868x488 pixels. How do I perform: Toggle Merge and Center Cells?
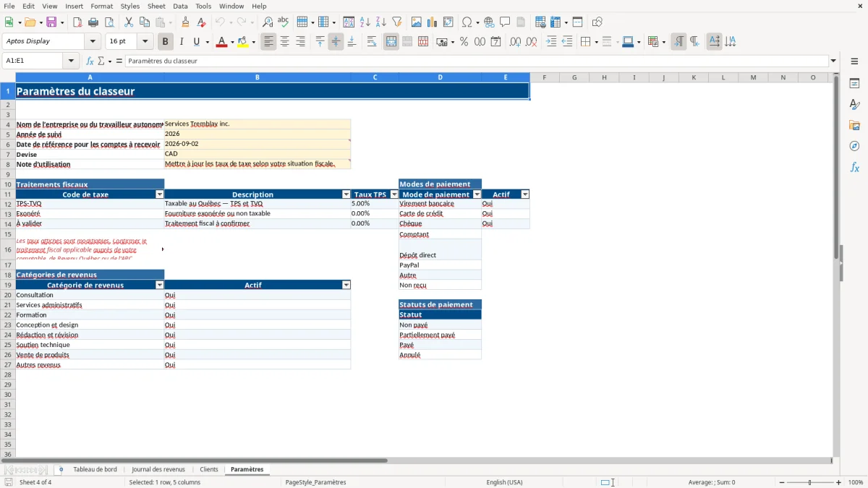[391, 42]
